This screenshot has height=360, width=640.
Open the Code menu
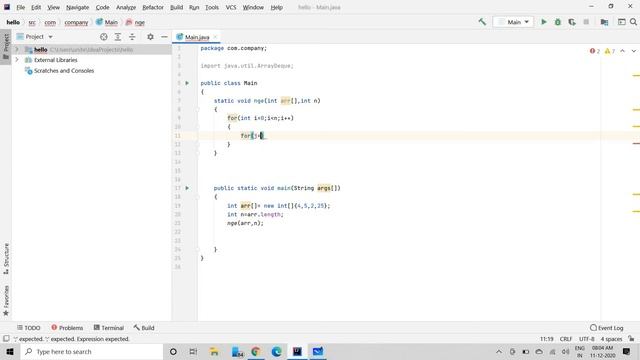click(102, 7)
